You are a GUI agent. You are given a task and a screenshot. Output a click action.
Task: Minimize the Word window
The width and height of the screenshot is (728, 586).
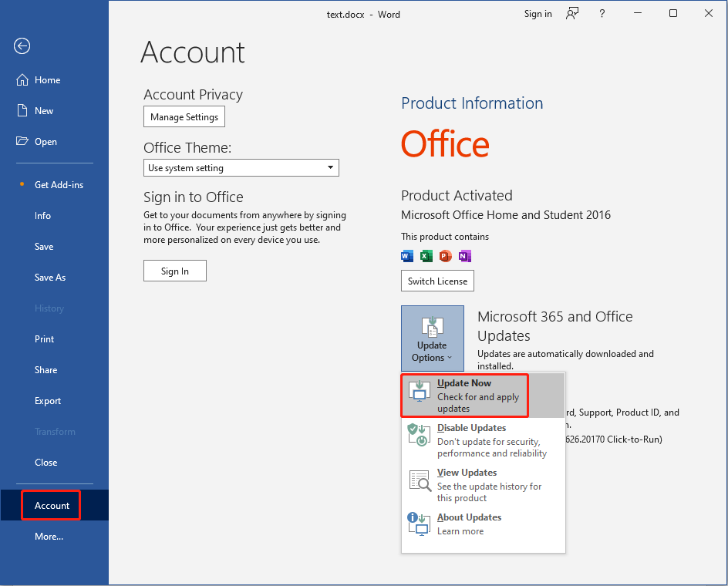point(638,13)
